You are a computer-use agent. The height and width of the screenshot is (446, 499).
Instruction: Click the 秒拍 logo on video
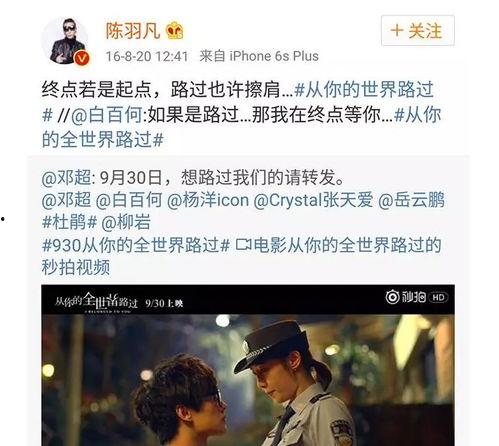[x=406, y=297]
